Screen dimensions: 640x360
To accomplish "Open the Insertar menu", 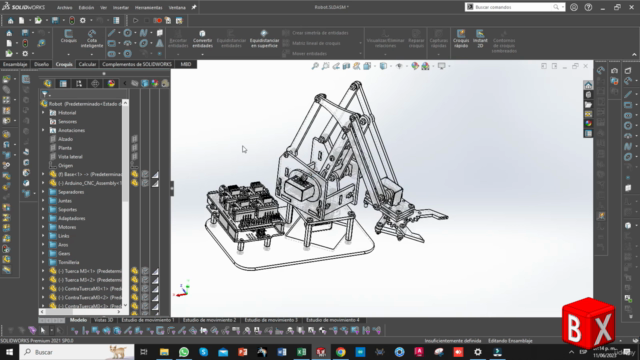I will 121,7.
